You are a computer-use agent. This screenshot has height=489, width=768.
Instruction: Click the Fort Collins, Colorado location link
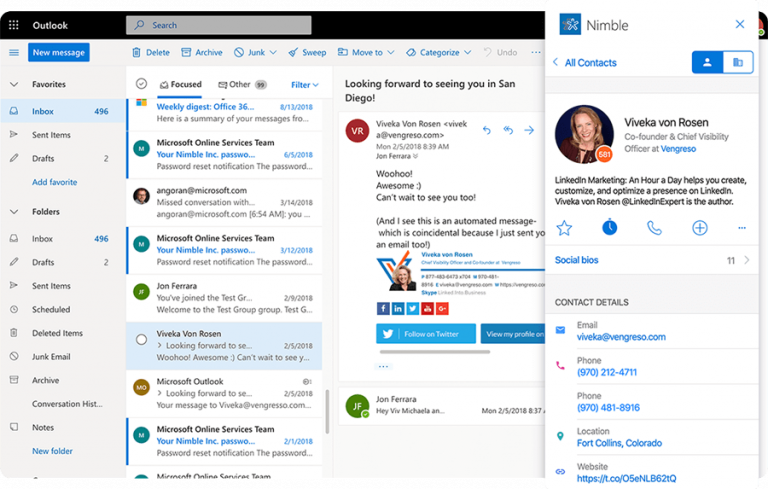(619, 443)
